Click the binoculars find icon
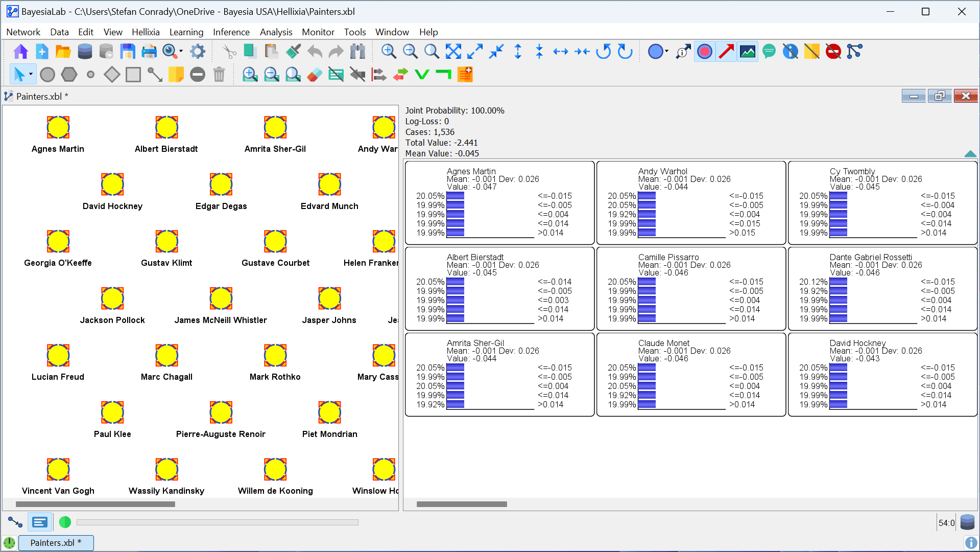 coord(358,52)
